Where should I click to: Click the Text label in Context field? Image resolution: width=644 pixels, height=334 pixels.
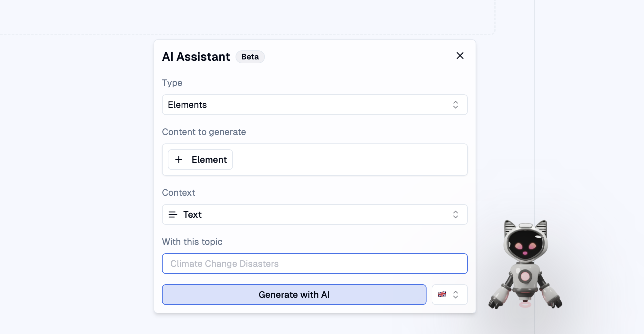click(x=192, y=214)
